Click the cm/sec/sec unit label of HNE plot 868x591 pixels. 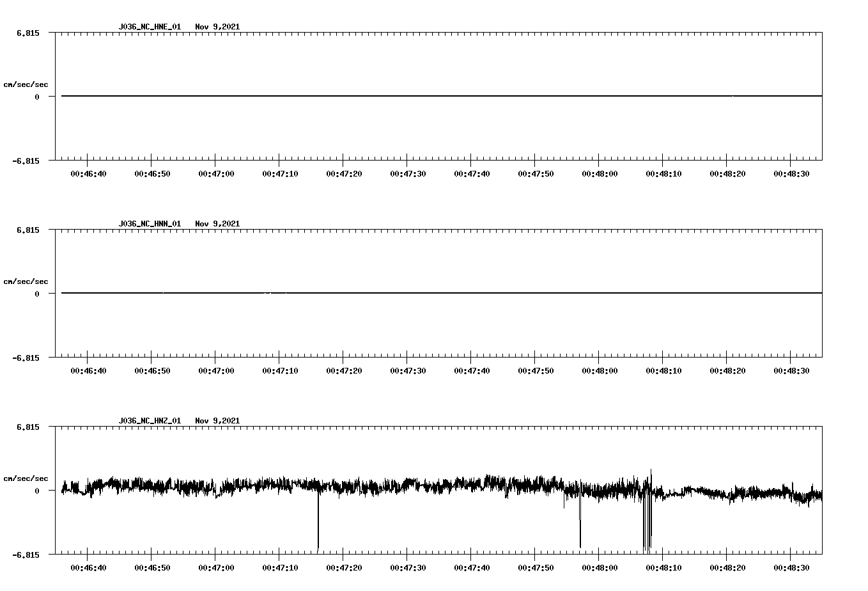(26, 84)
